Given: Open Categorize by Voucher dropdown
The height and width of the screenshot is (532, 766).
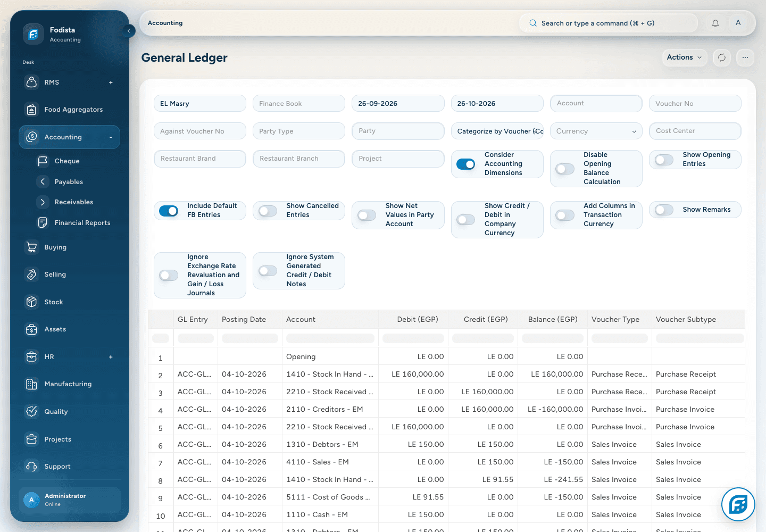Looking at the screenshot, I should [x=497, y=131].
